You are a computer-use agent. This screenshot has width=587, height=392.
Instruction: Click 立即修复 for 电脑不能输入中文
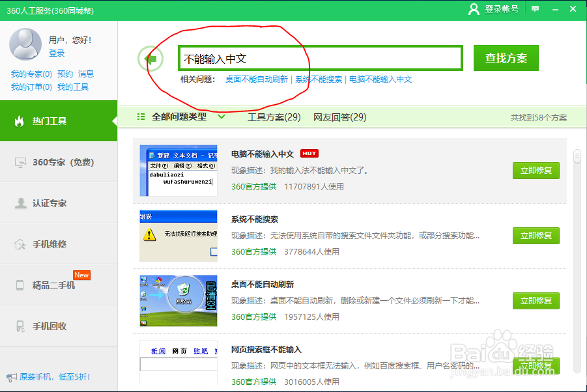tap(536, 171)
